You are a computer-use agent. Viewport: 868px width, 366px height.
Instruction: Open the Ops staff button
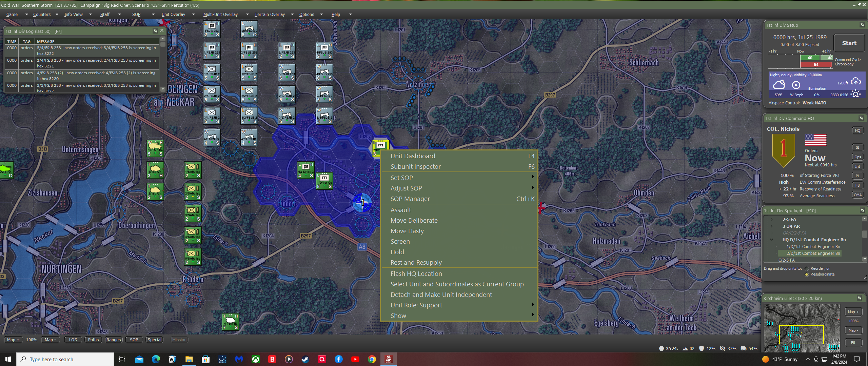(x=857, y=157)
